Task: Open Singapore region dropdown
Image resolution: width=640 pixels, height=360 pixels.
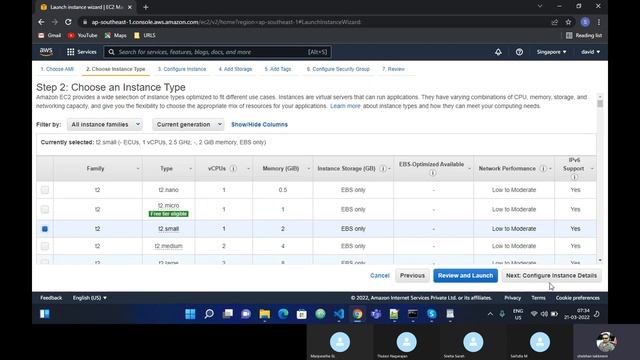Action: [x=551, y=52]
